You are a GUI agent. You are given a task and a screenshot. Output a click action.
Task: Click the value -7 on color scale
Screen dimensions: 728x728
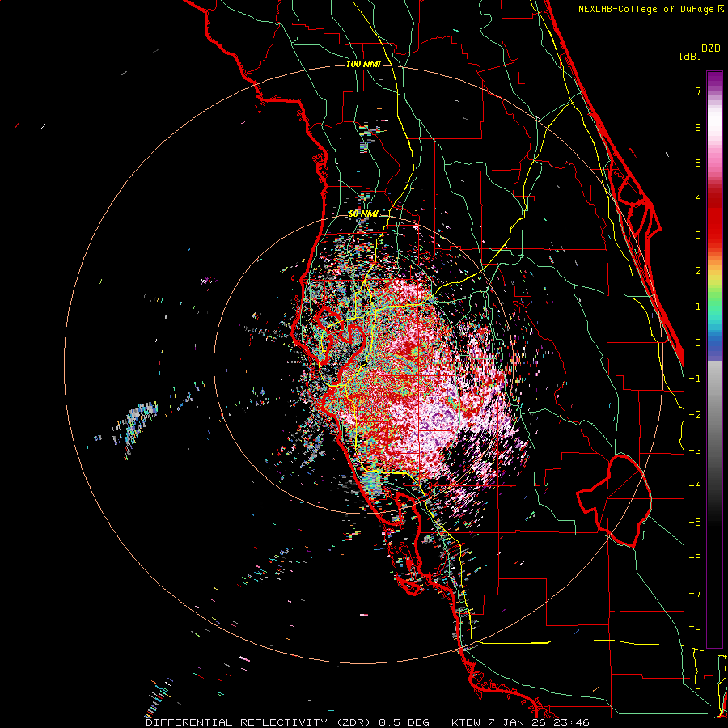pyautogui.click(x=695, y=594)
